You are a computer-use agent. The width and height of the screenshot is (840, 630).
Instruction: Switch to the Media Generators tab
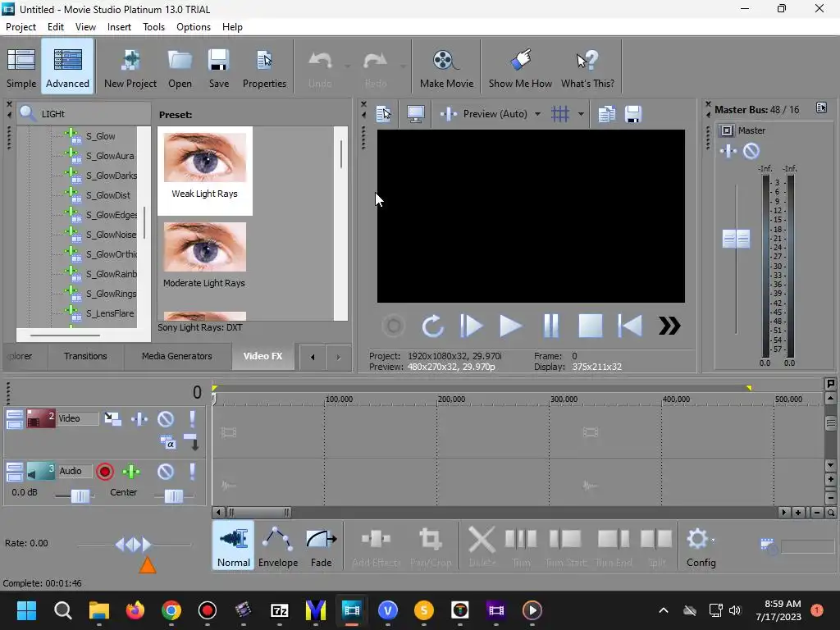coord(177,356)
